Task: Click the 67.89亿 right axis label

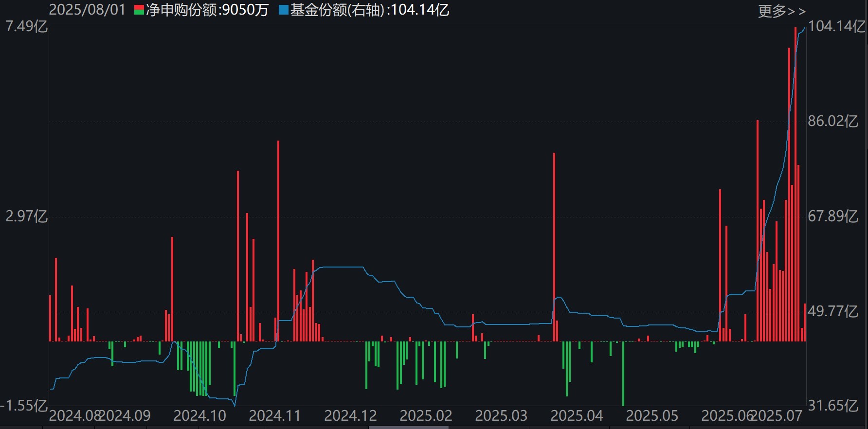Action: [x=833, y=216]
